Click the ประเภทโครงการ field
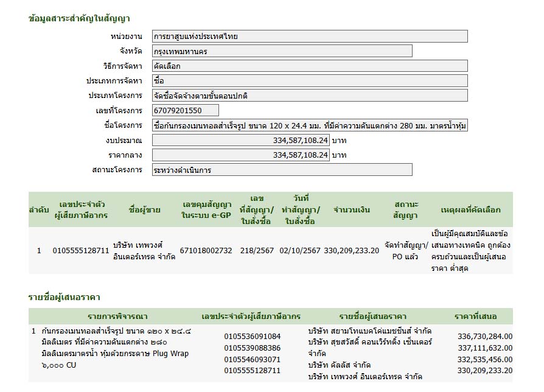 click(x=309, y=96)
